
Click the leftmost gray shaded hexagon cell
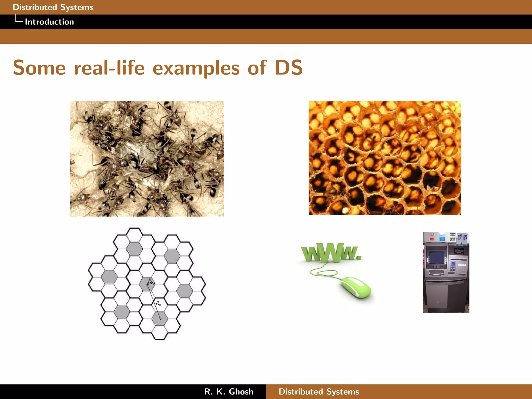pos(109,277)
